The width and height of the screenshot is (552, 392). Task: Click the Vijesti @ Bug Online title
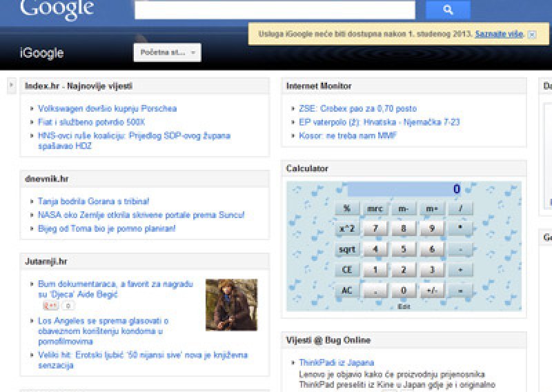[328, 340]
